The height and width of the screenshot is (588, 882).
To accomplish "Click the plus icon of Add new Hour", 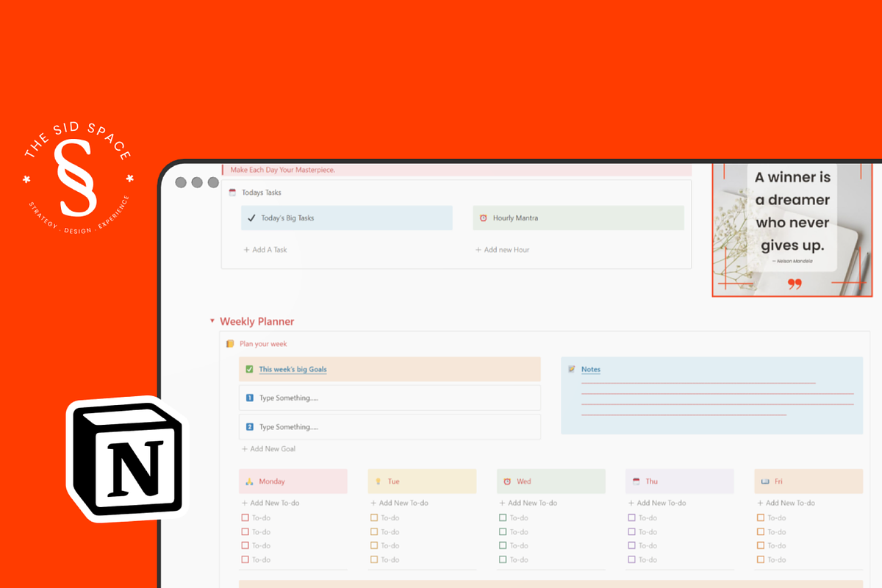I will (478, 250).
